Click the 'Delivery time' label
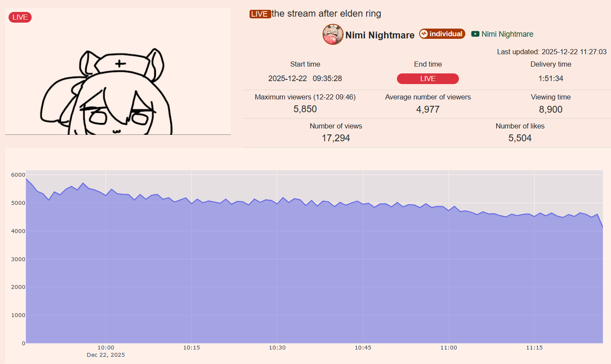611x364 pixels. tap(551, 64)
